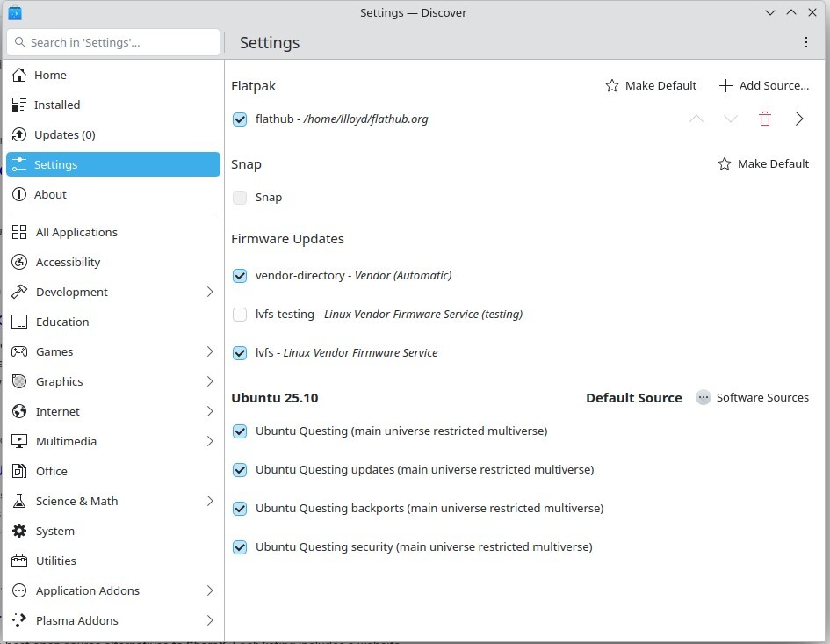Click the About info icon
Screen dimensions: 830x644
(19, 194)
